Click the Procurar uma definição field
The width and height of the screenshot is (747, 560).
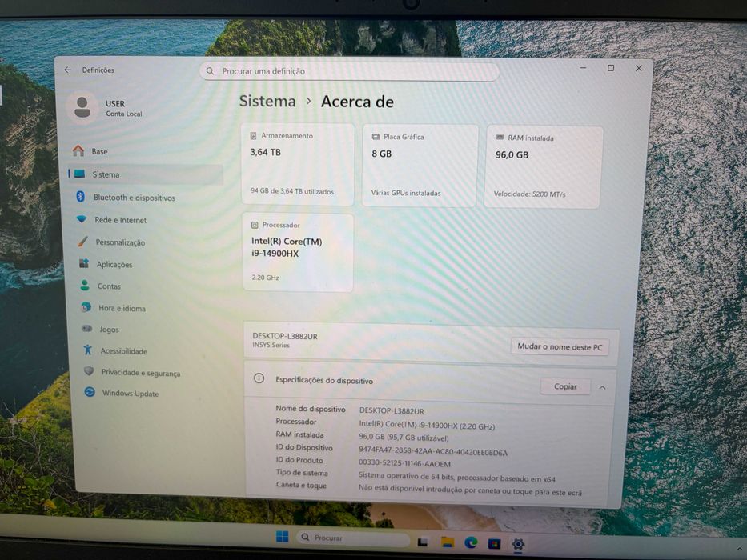349,71
